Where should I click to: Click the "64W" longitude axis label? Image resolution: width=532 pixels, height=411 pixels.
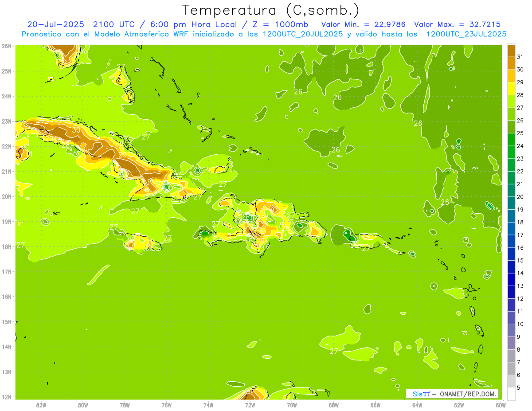pyautogui.click(x=417, y=405)
